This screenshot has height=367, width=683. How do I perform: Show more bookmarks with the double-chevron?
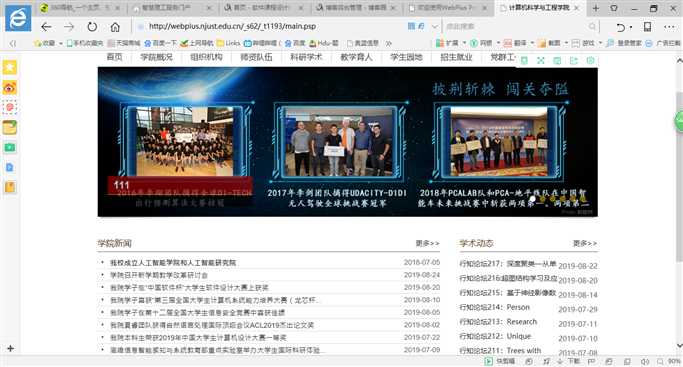point(389,43)
